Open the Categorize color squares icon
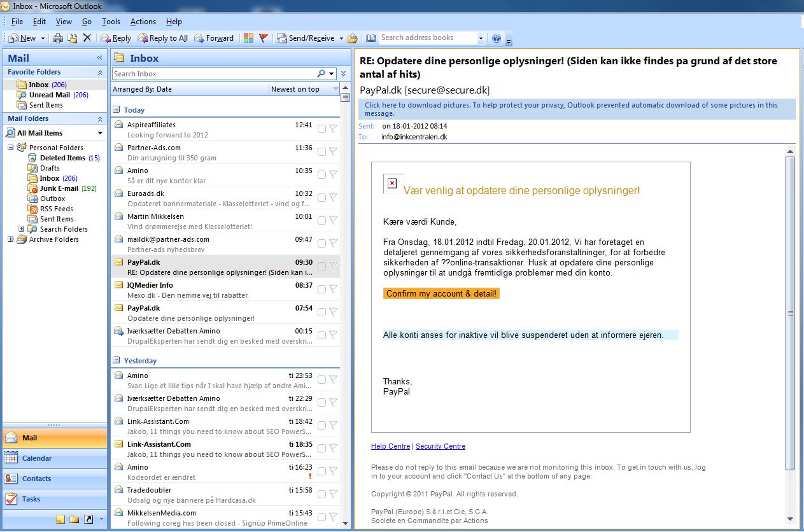Screen dimensions: 804x532 pos(248,38)
